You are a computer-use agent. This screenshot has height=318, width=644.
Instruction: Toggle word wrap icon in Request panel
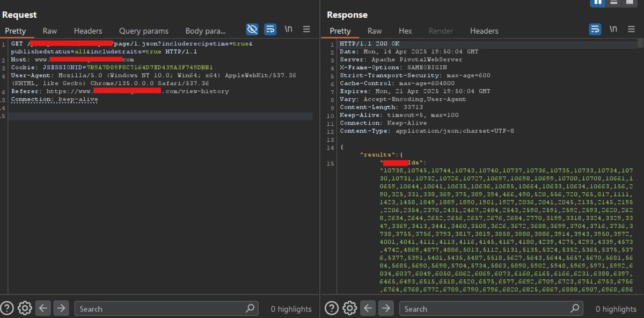click(x=270, y=30)
